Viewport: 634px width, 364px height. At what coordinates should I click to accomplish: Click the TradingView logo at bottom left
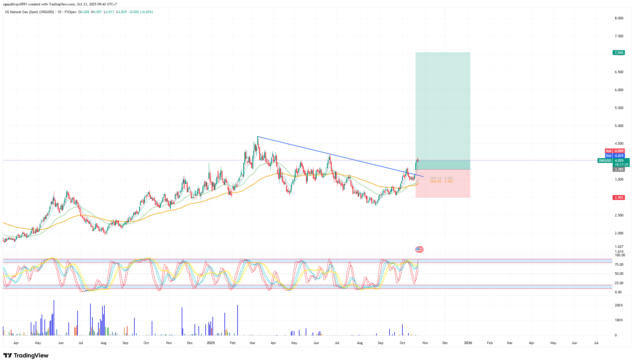tap(26, 355)
